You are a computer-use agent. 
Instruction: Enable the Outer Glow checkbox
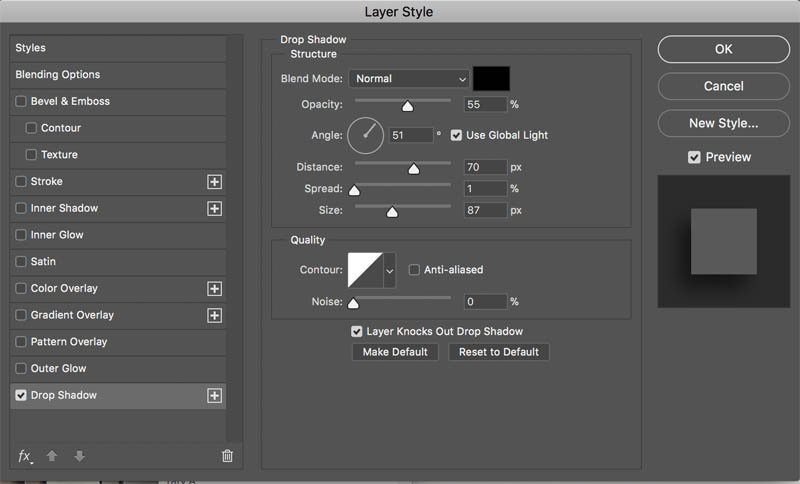[21, 368]
